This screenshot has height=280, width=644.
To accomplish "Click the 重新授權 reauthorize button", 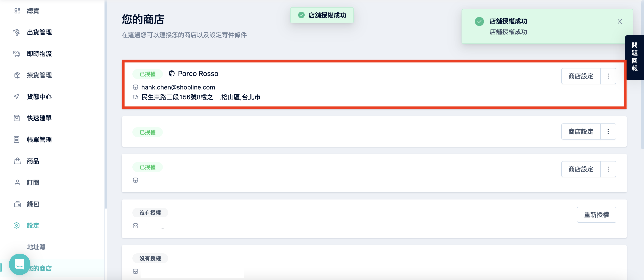I will [x=596, y=214].
